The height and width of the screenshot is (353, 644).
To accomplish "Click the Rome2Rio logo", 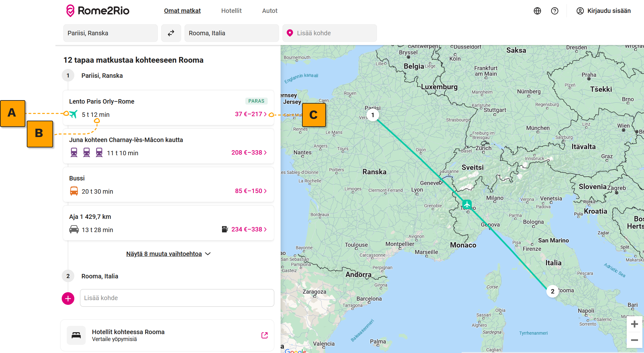I will 98,11.
